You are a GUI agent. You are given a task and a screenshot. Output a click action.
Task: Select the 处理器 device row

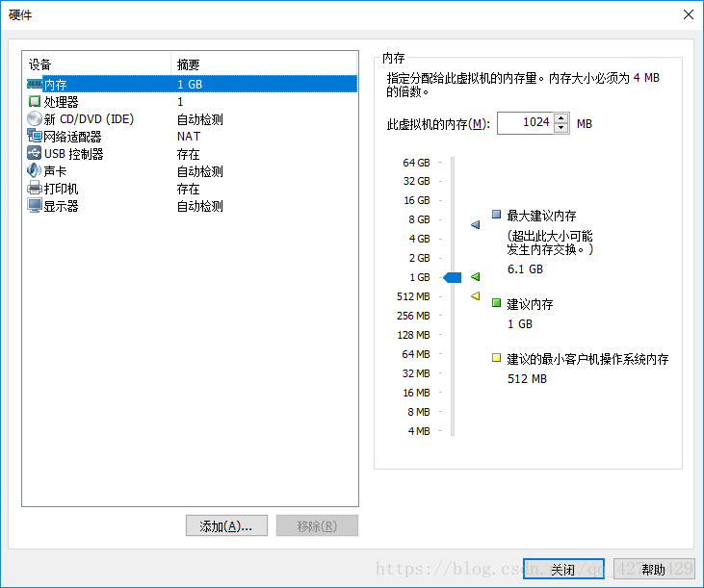coord(192,102)
